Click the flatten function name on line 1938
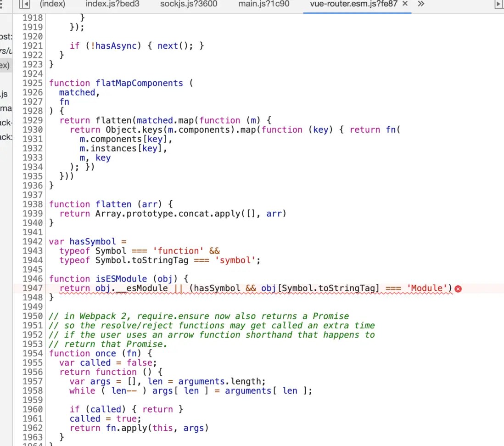 [113, 204]
